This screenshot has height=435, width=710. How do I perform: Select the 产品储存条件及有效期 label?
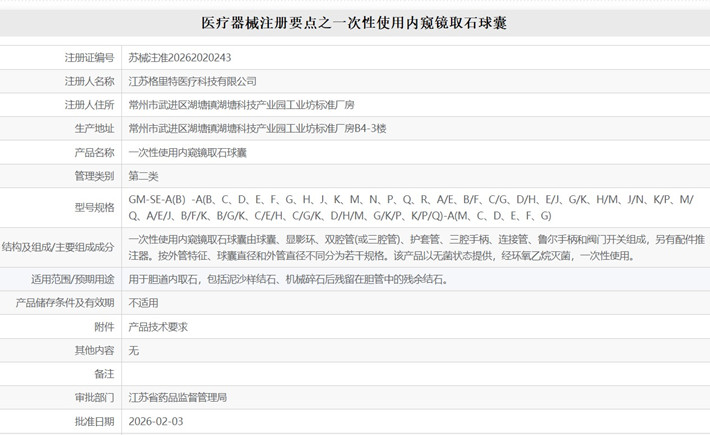coord(65,303)
